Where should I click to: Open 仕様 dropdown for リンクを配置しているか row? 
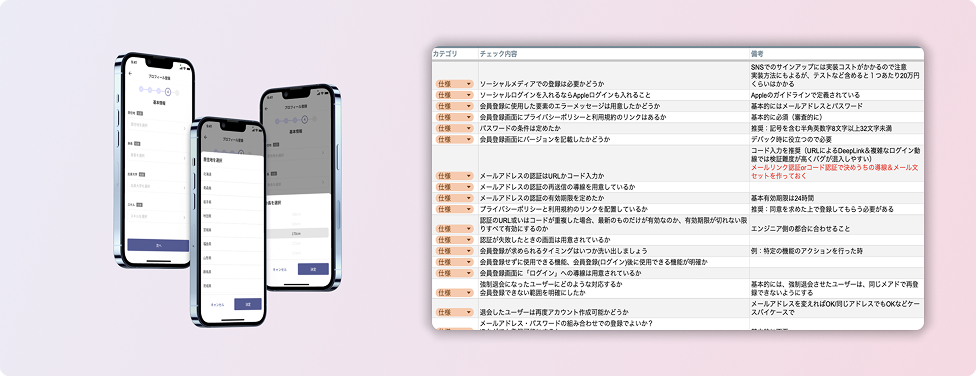tap(454, 209)
